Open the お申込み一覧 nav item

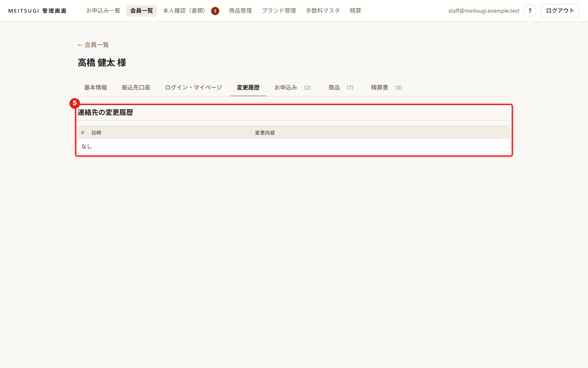103,11
